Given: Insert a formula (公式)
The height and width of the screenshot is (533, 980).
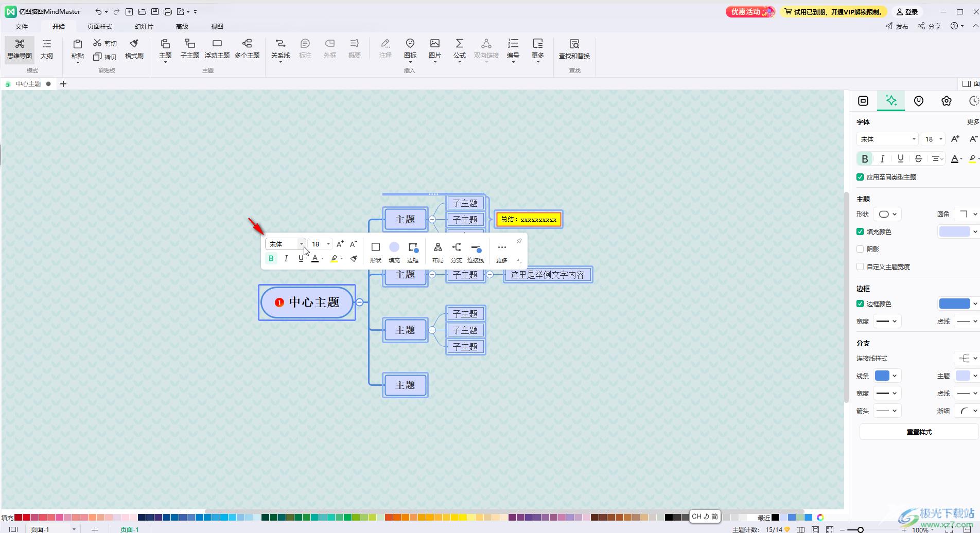Looking at the screenshot, I should pos(460,49).
